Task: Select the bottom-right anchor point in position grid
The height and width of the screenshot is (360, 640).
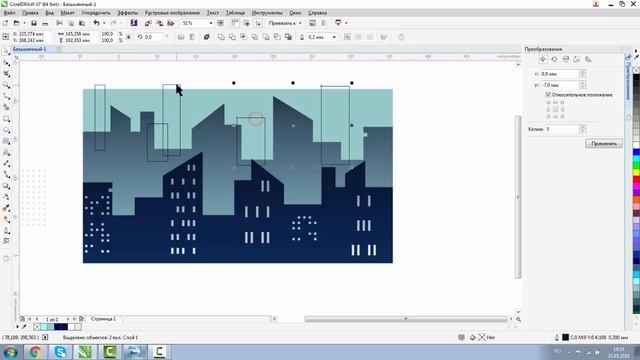Action: click(562, 117)
